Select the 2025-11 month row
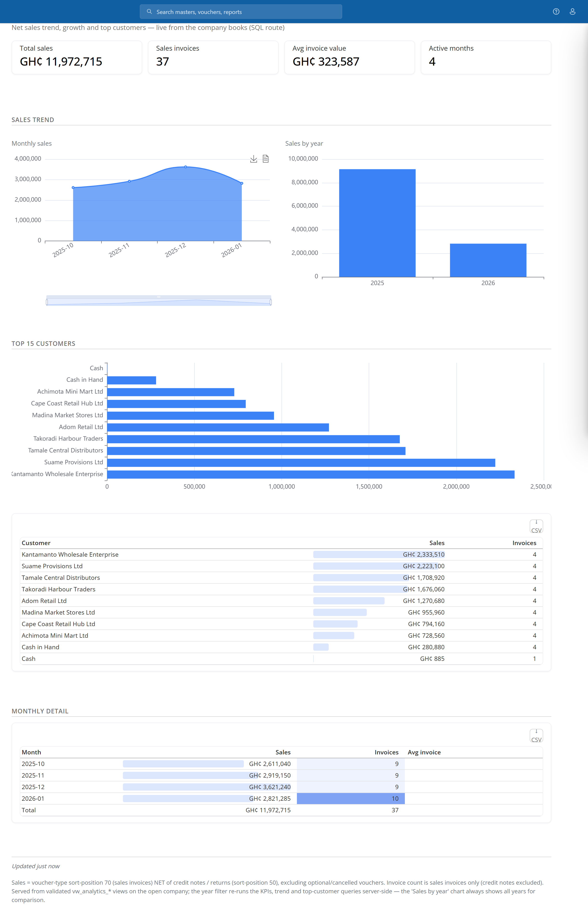 pyautogui.click(x=281, y=775)
